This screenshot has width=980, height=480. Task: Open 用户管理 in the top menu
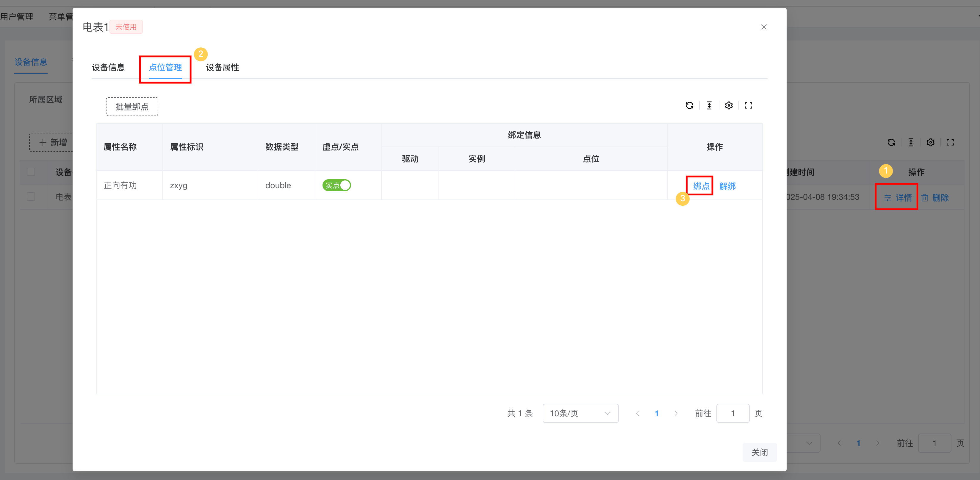pos(17,17)
